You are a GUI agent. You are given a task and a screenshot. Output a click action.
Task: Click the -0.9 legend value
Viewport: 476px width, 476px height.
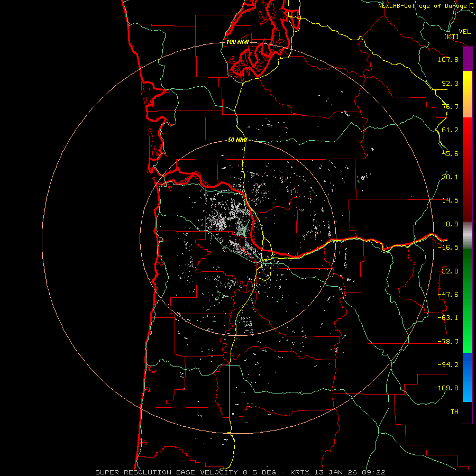point(450,224)
